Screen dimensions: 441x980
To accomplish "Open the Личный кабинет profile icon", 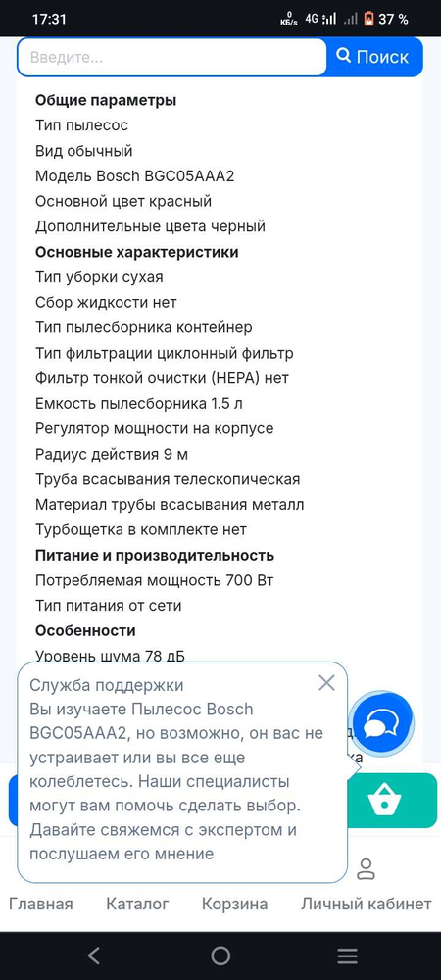I will point(366,868).
